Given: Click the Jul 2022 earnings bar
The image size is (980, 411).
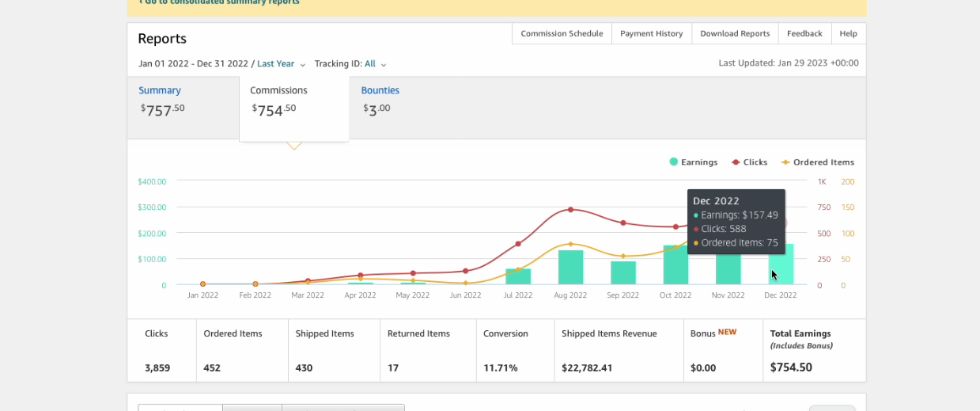Looking at the screenshot, I should click(x=518, y=276).
